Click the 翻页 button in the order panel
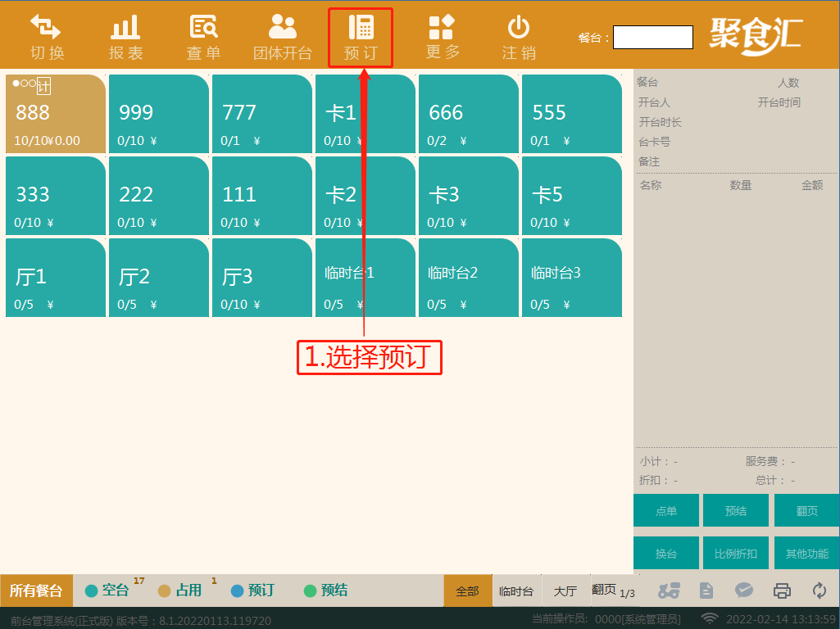 (806, 511)
